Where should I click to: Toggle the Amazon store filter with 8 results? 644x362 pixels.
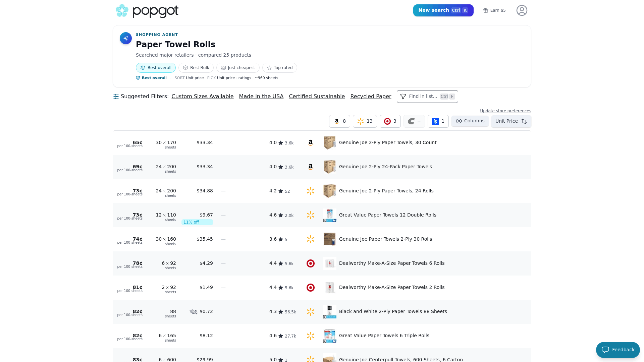[339, 121]
